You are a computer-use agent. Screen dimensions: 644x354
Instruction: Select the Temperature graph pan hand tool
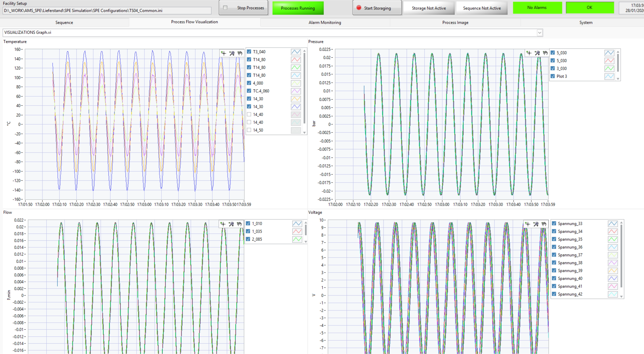240,53
